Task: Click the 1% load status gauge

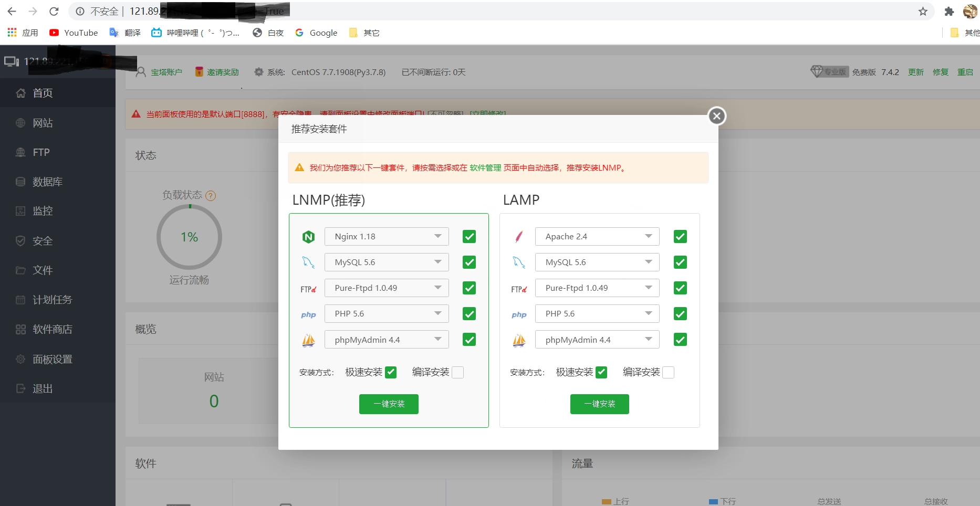Action: pos(189,237)
